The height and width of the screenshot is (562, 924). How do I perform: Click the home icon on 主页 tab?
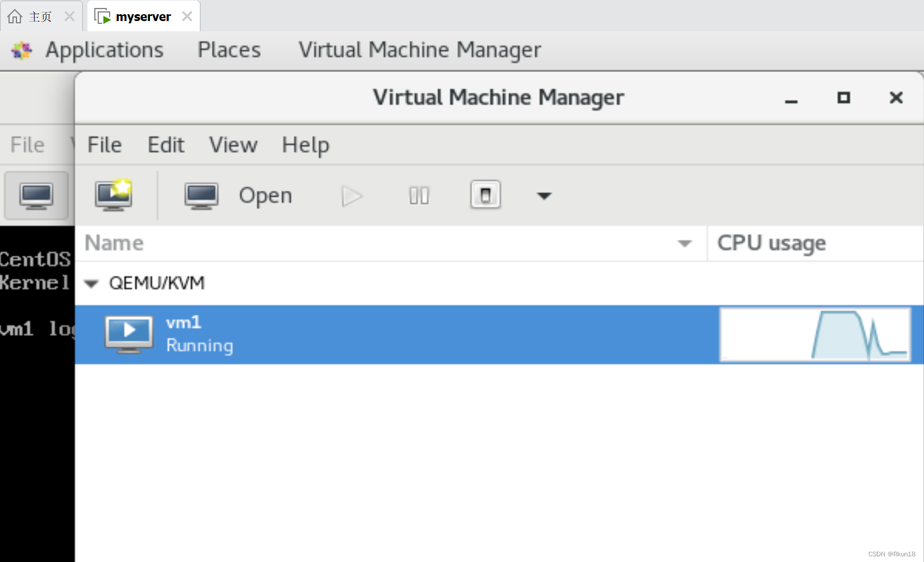click(x=15, y=16)
